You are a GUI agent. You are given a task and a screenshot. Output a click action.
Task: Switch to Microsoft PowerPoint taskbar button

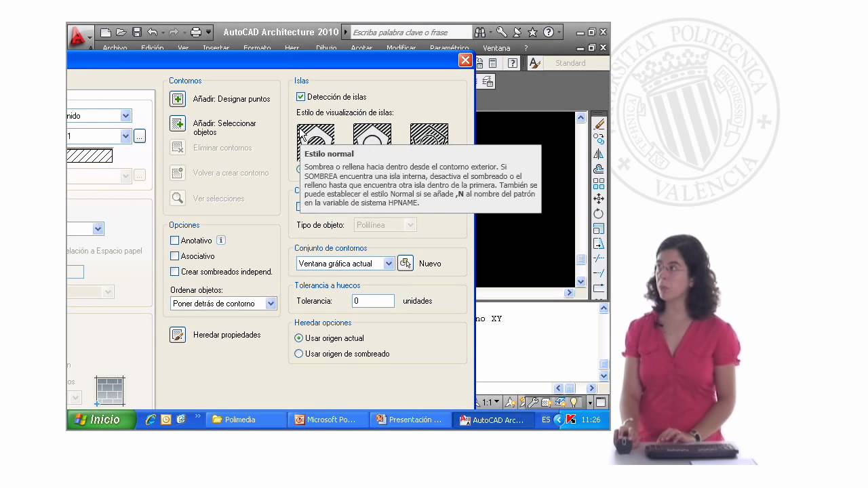click(x=330, y=420)
